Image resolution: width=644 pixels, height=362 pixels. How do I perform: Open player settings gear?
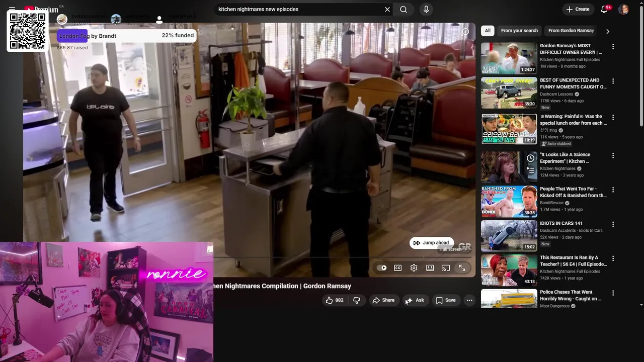[414, 268]
